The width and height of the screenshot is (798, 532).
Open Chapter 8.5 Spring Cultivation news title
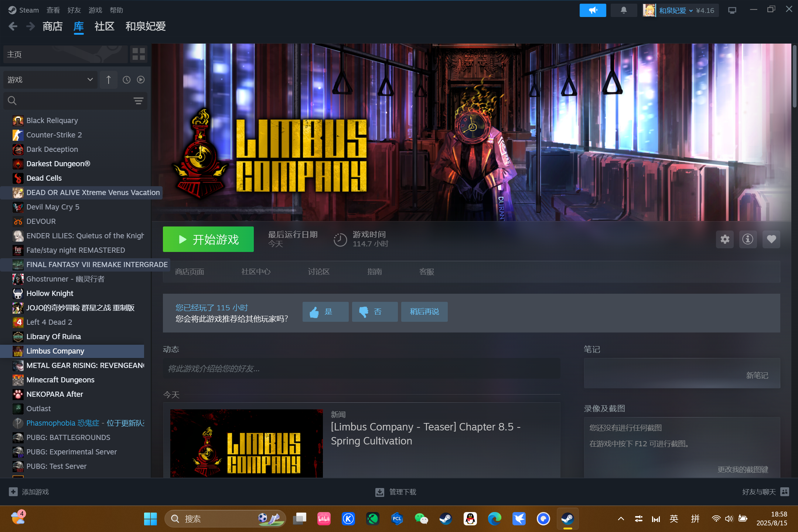(426, 434)
